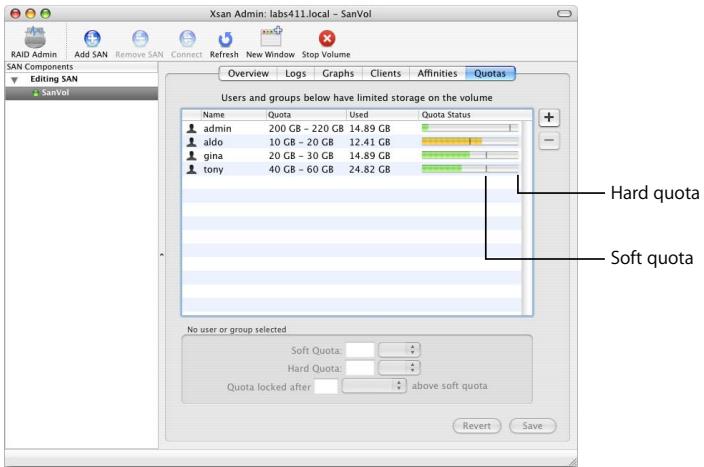Select the Quotas tab
The height and width of the screenshot is (467, 704).
pyautogui.click(x=490, y=73)
